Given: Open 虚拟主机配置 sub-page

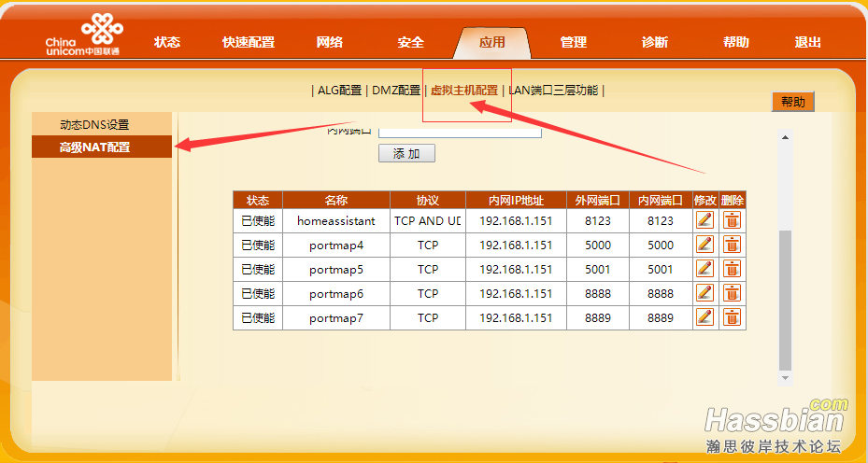Looking at the screenshot, I should click(x=464, y=91).
